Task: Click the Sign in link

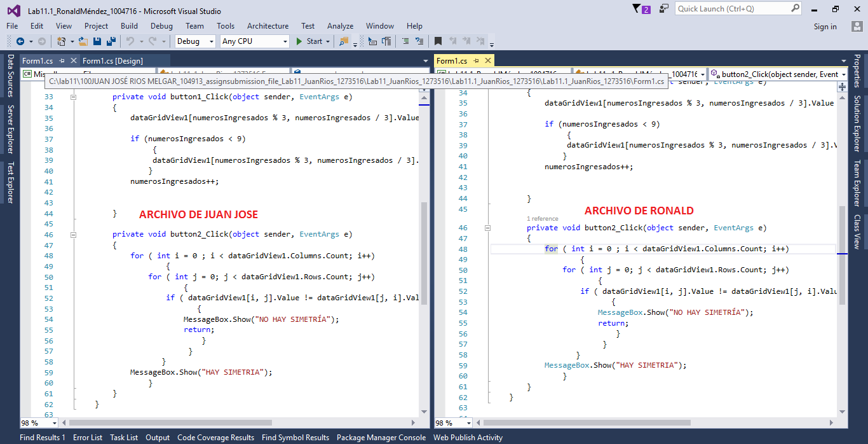Action: pos(825,27)
